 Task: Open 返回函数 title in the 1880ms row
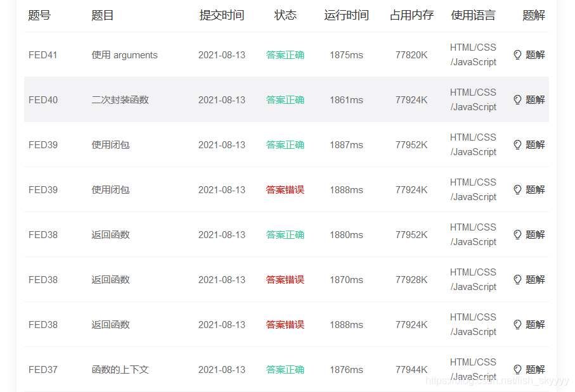point(110,234)
